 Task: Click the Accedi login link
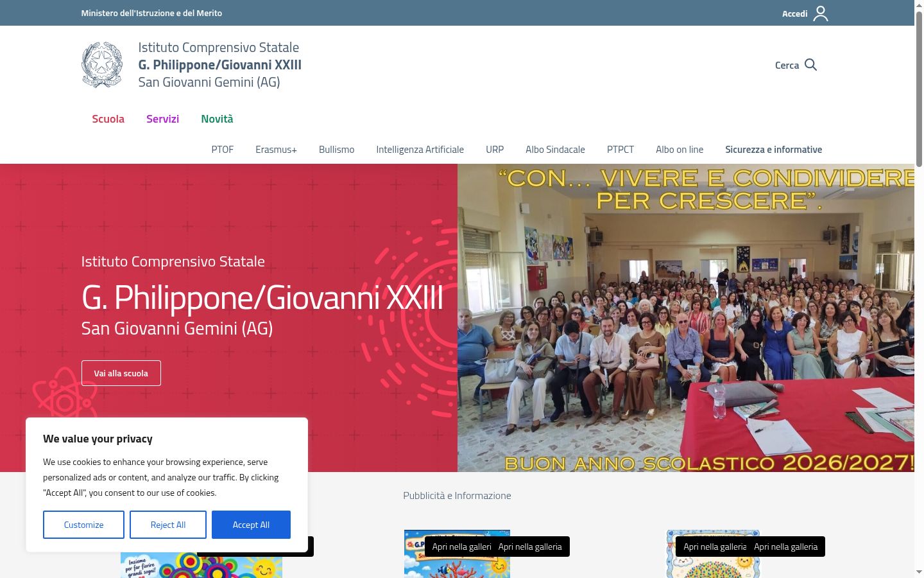coord(794,13)
